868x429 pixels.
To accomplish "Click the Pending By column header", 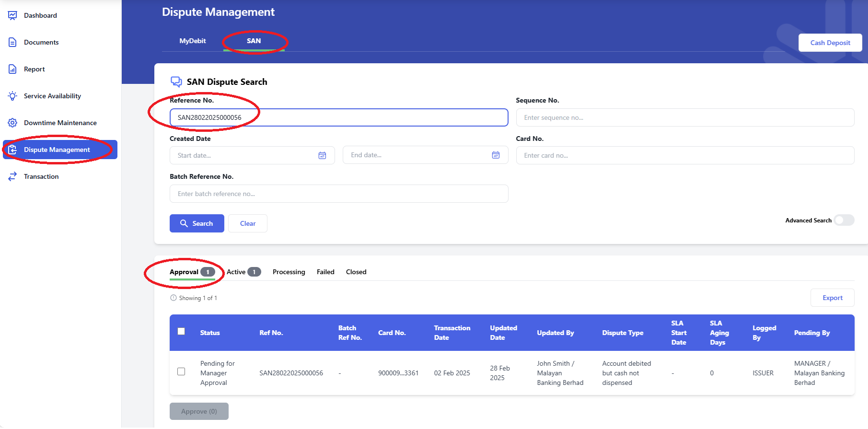I will coord(812,333).
